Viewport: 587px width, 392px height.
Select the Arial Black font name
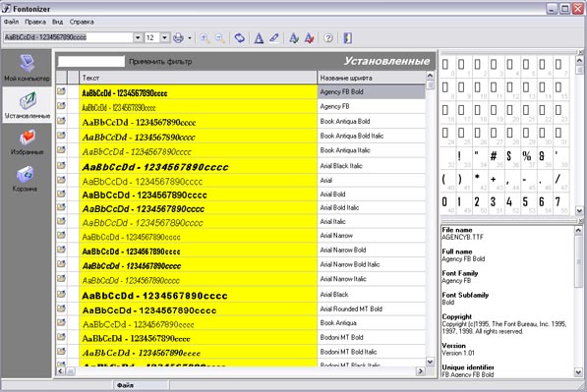point(334,295)
